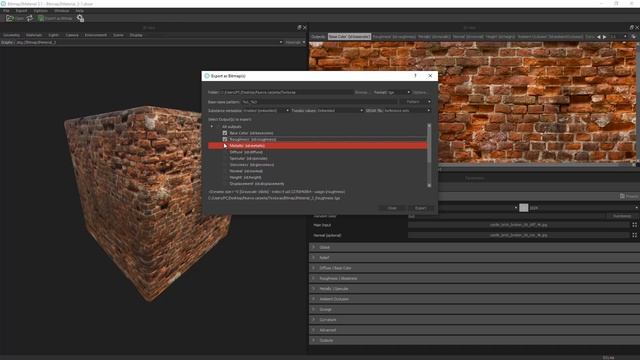Click the help question mark in Export dialog
Viewport: 640px width, 360px height.
pyautogui.click(x=415, y=76)
